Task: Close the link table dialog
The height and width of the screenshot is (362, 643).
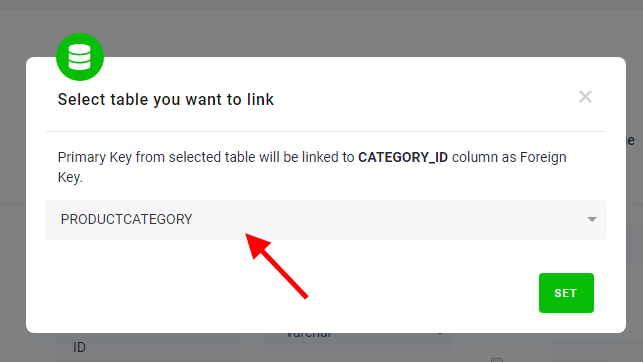Action: pyautogui.click(x=585, y=97)
